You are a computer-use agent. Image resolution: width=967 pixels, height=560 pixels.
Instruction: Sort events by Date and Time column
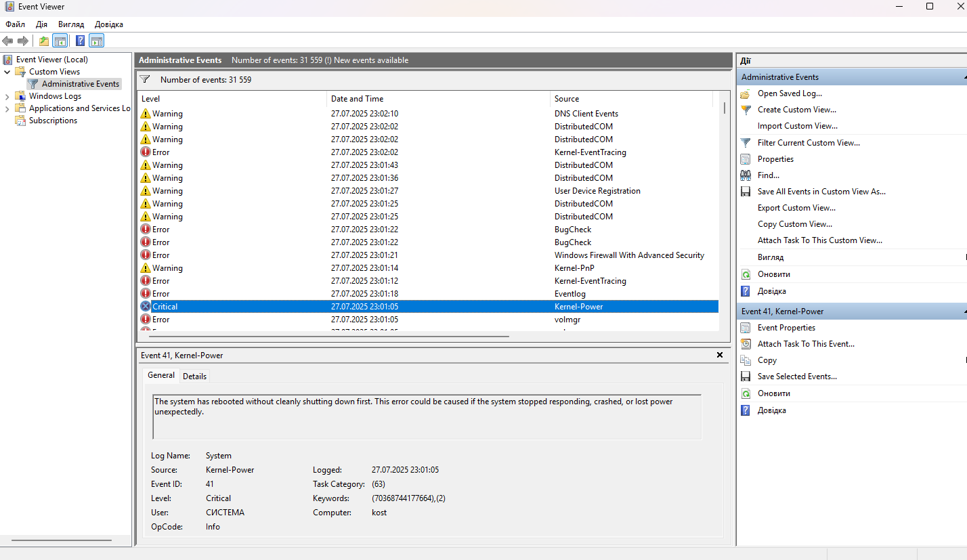pos(439,99)
